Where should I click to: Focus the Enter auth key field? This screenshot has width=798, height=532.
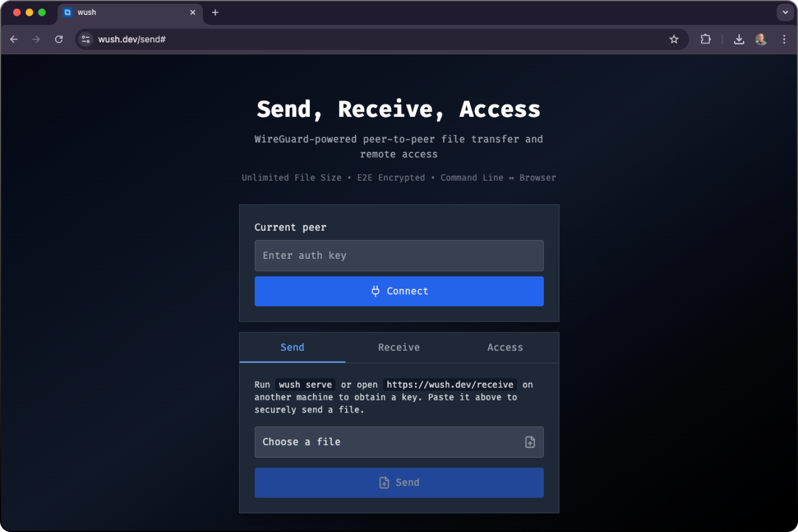coord(399,256)
